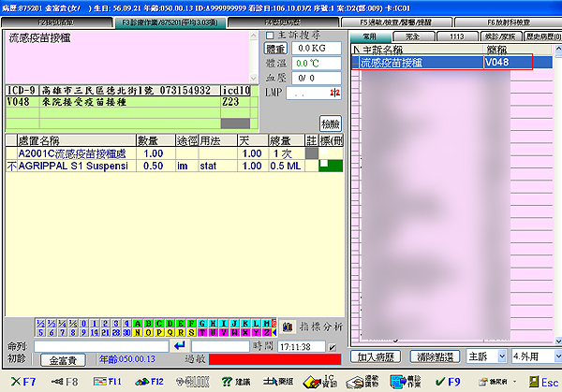Image resolution: width=562 pixels, height=392 pixels.
Task: Toggle the red checkbox next to time field
Action: coord(332,347)
